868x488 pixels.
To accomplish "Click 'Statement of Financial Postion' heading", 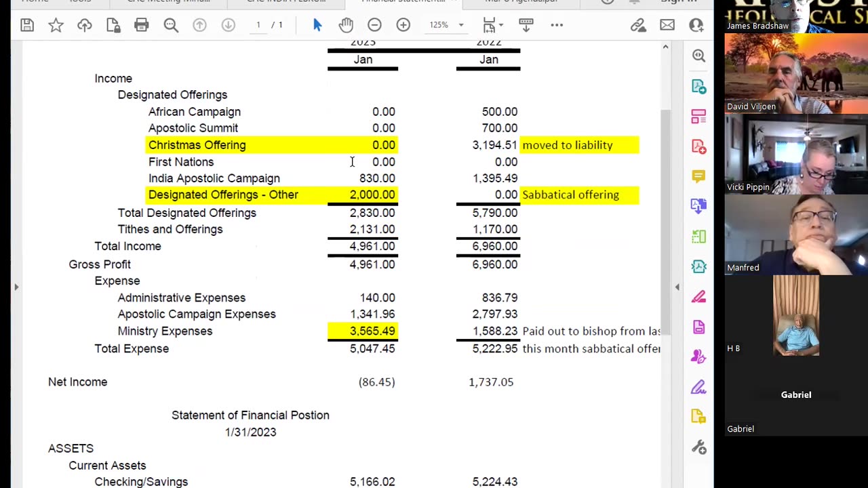I will [250, 415].
